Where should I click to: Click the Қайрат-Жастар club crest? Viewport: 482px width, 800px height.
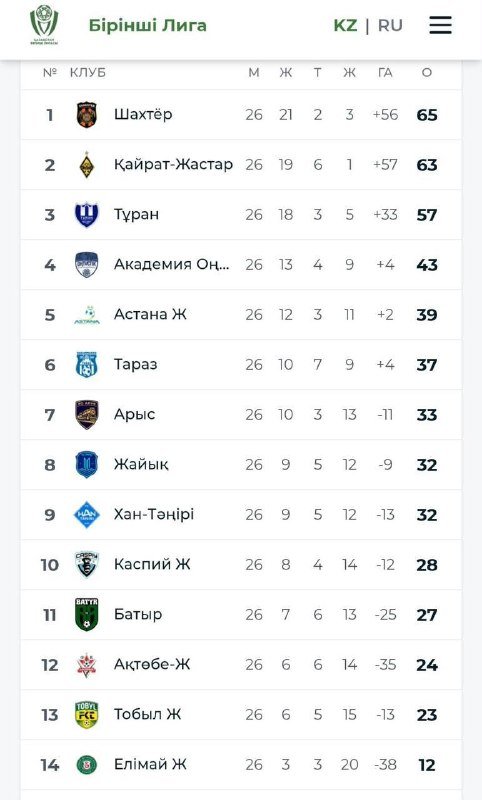click(x=87, y=165)
